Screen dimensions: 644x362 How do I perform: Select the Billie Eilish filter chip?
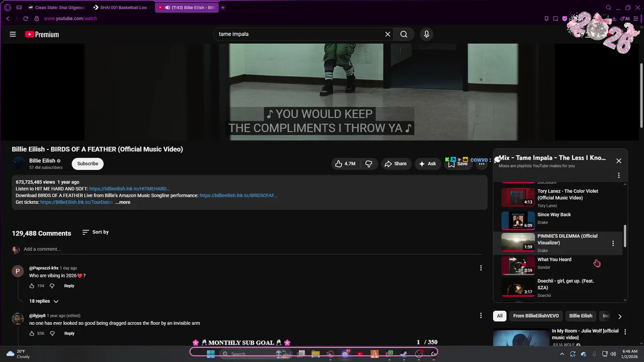pos(581,316)
